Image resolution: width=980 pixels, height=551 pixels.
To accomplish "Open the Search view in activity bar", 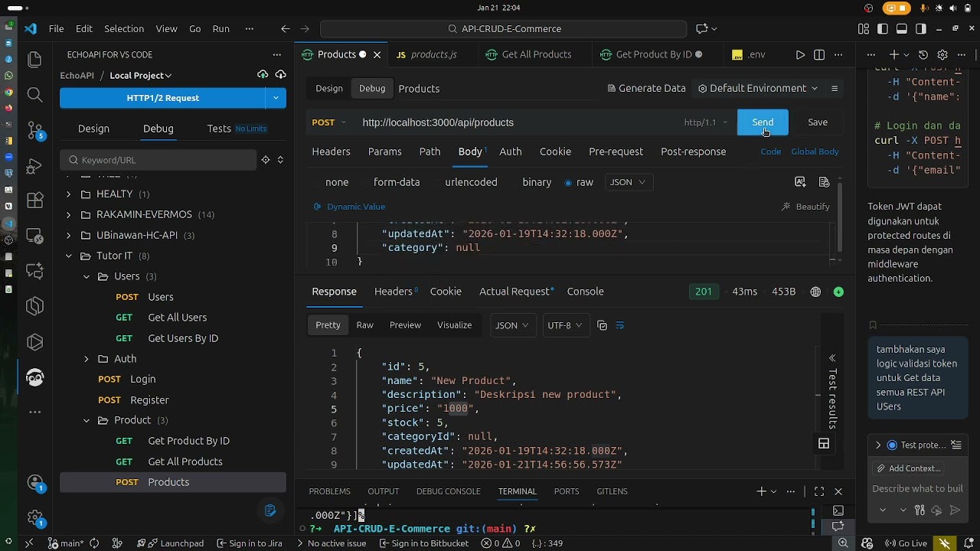I will [34, 95].
